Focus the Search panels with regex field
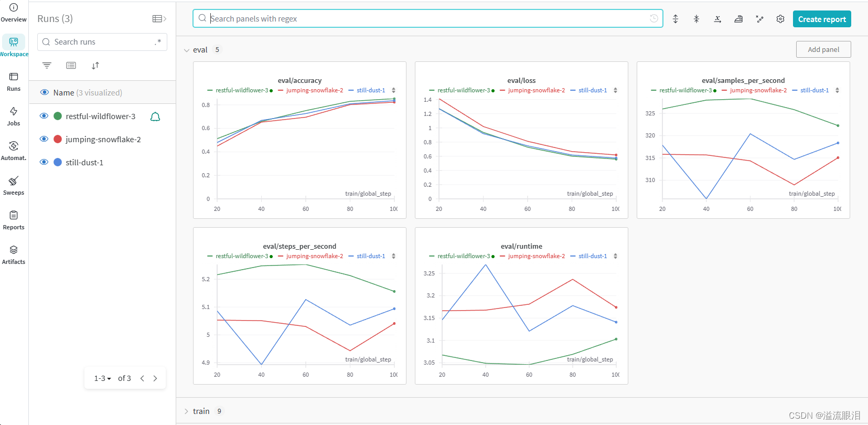868x425 pixels. (x=428, y=18)
